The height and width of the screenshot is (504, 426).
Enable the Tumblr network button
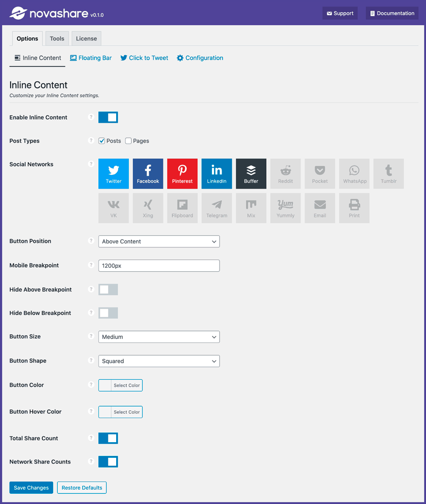[388, 173]
